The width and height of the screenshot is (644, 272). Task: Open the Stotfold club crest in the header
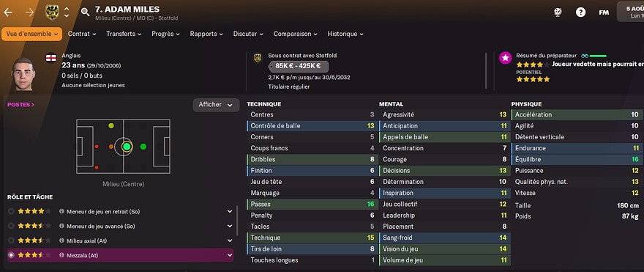52,12
